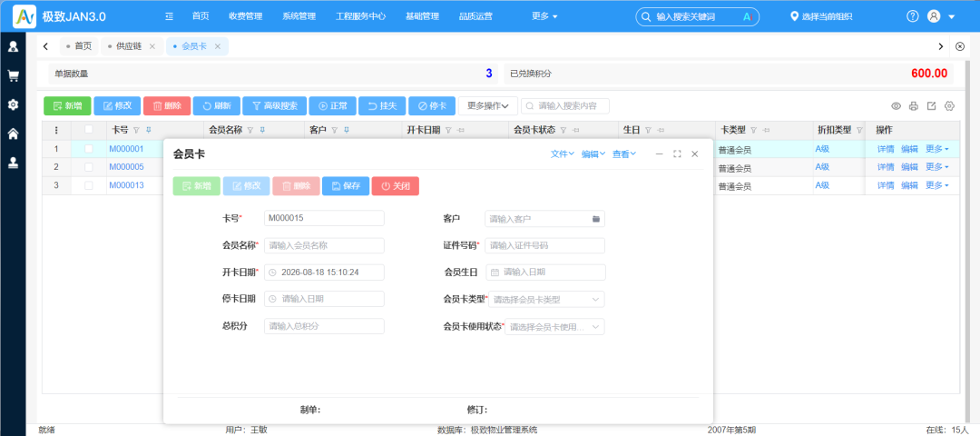Check the row checkbox for M000005

(89, 167)
